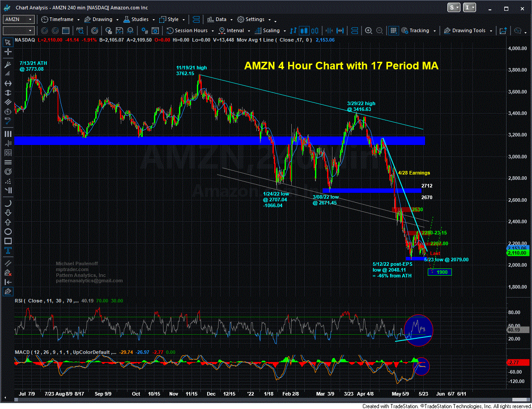Click the share chart image icon

tap(503, 30)
